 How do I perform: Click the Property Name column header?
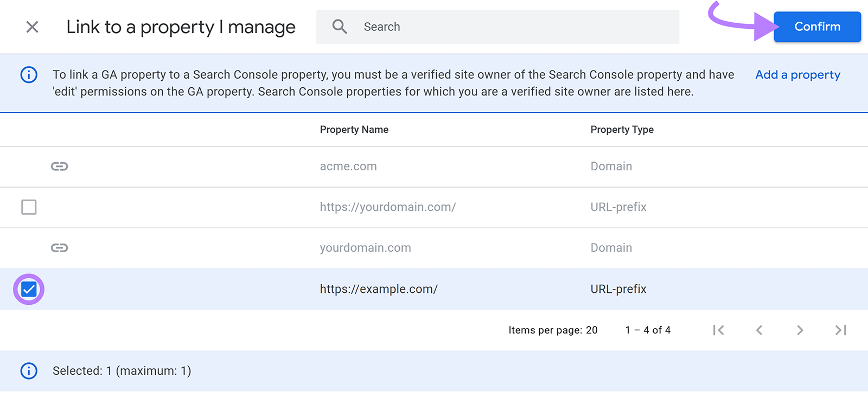click(354, 130)
